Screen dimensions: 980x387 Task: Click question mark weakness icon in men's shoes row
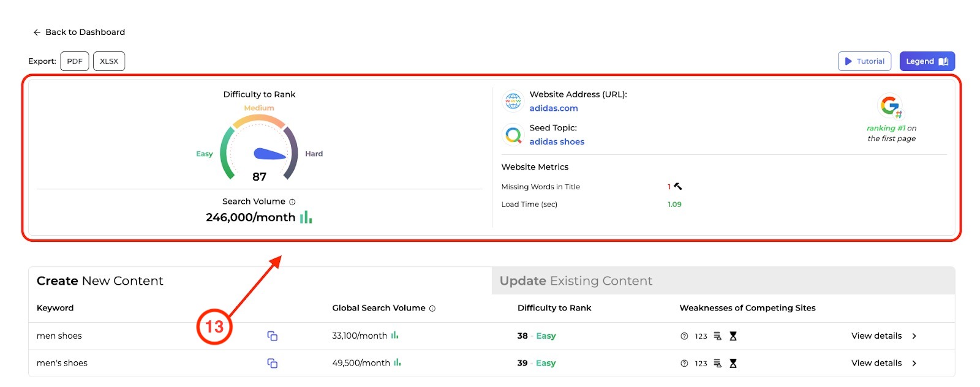coord(684,363)
